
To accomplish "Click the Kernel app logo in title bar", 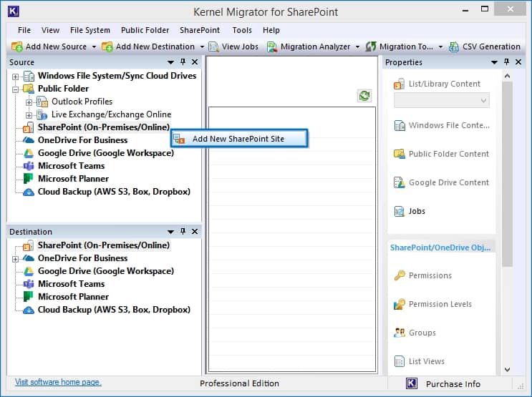I will coord(13,11).
